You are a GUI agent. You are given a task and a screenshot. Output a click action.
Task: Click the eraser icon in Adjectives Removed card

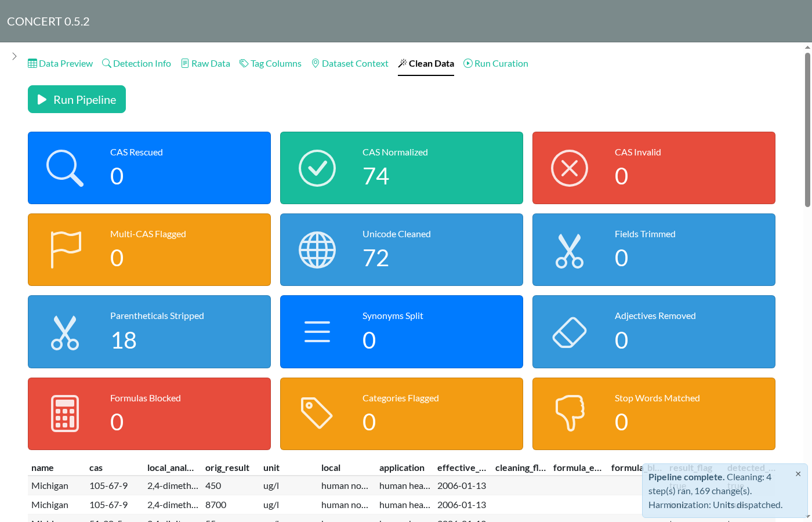570,332
